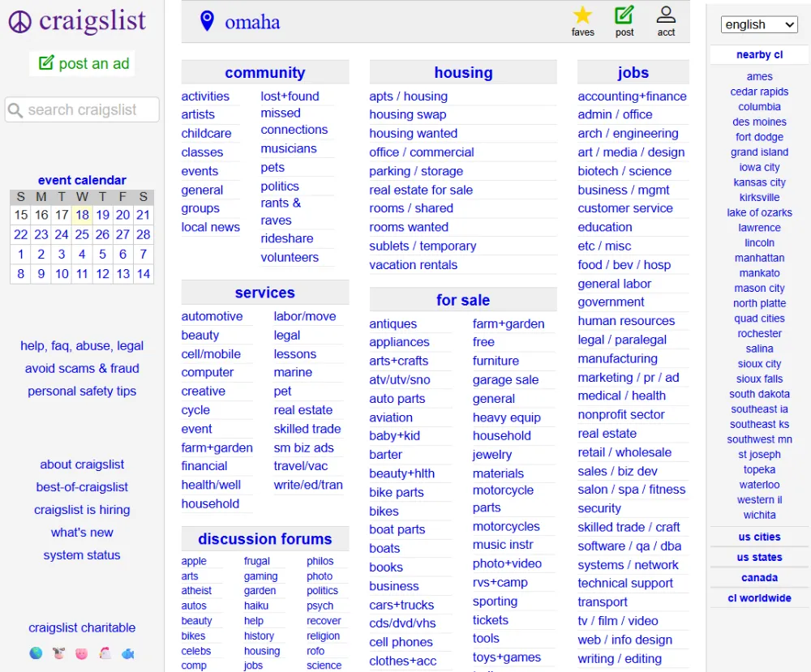Click the earth globe emoji icon

(x=36, y=653)
